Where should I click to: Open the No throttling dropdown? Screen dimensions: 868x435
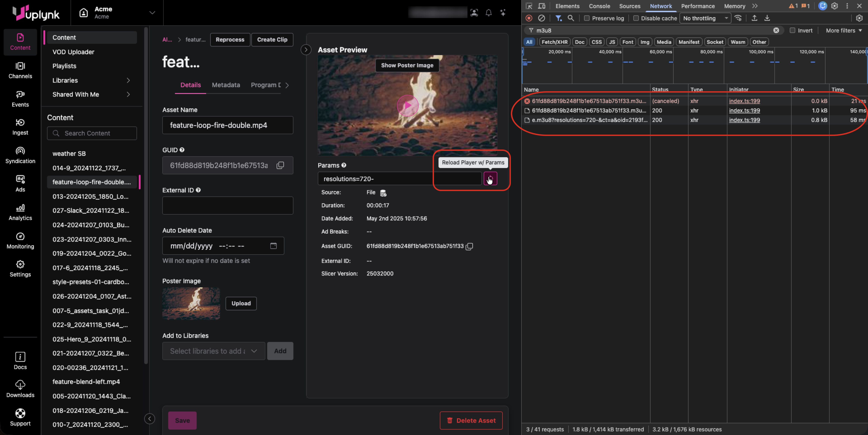705,18
